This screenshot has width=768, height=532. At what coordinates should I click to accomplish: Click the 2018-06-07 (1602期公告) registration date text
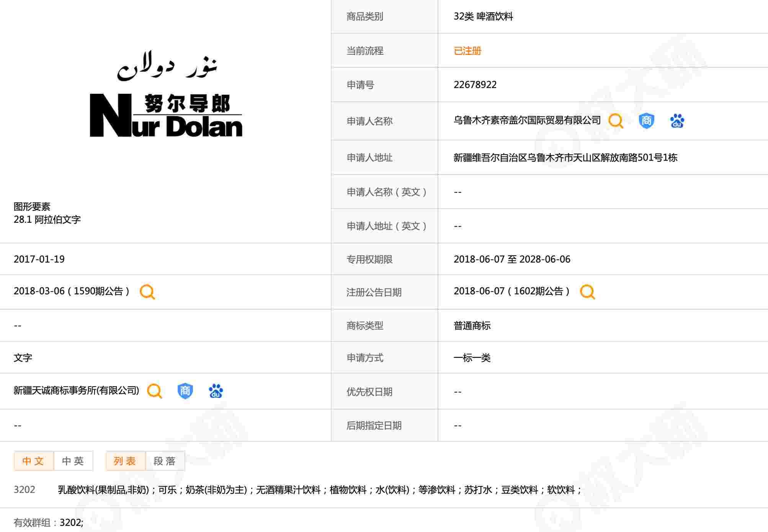point(511,291)
